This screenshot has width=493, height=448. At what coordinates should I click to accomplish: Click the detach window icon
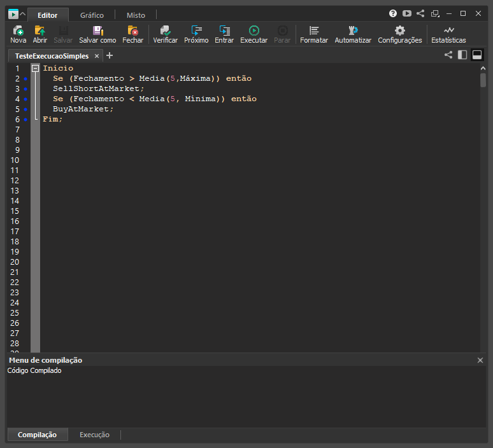pos(435,13)
